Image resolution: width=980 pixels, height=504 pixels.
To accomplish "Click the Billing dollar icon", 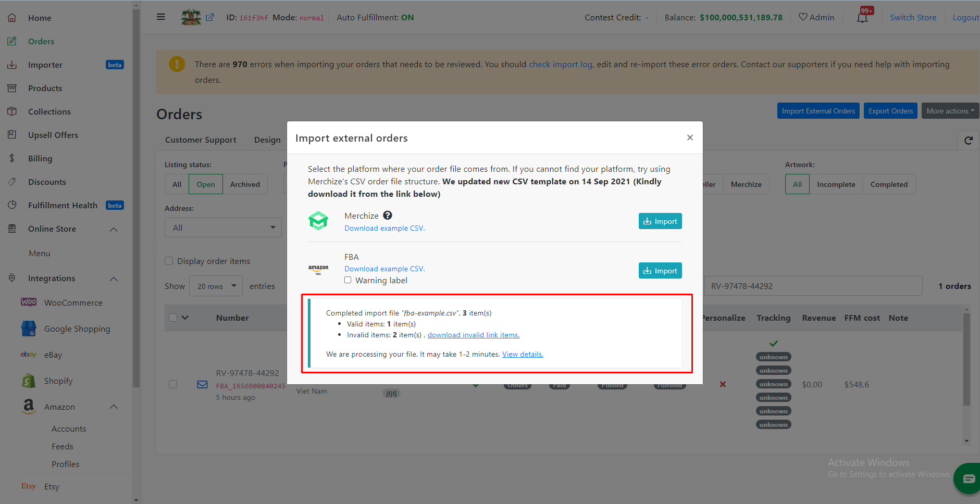I will 12,158.
